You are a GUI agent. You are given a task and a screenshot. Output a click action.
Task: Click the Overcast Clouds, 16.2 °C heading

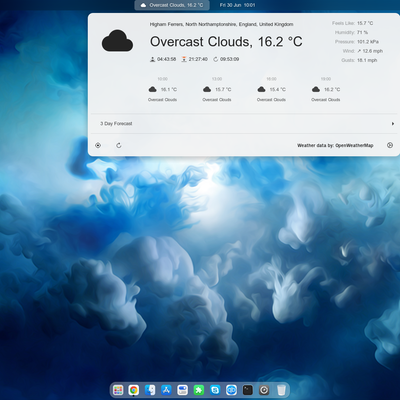[226, 42]
